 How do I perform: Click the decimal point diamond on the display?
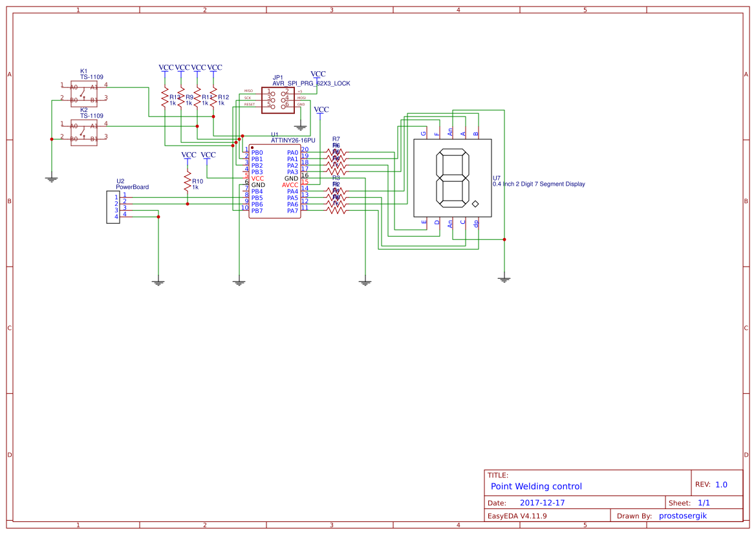click(476, 203)
